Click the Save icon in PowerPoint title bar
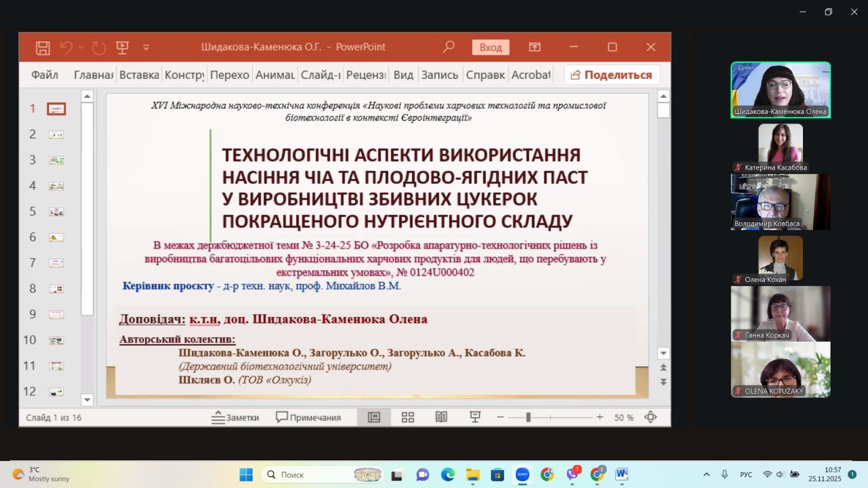 (x=43, y=48)
